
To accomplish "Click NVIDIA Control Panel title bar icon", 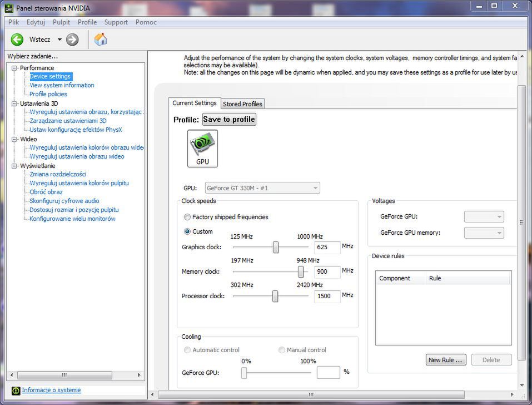I will 9,8.
